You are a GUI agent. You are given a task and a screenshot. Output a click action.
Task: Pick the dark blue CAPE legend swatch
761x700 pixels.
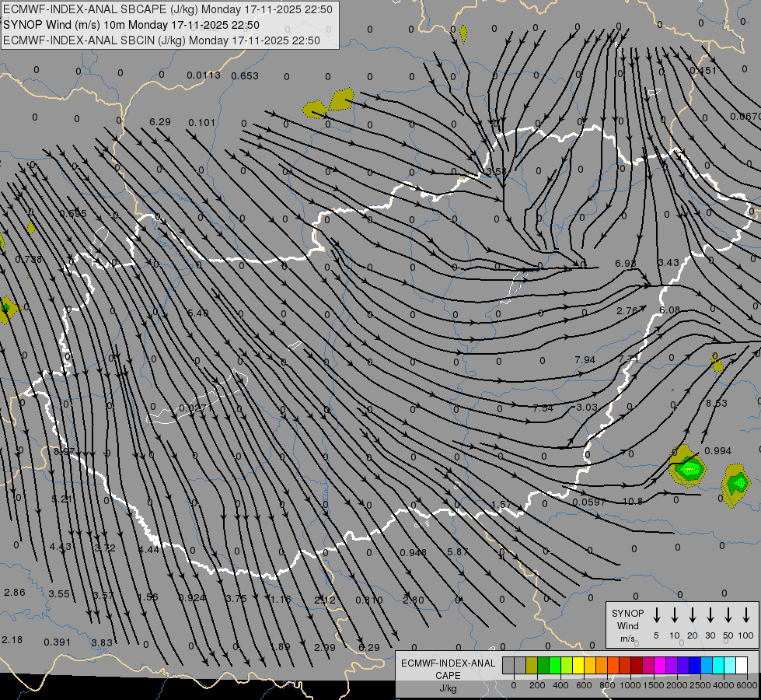pyautogui.click(x=695, y=666)
